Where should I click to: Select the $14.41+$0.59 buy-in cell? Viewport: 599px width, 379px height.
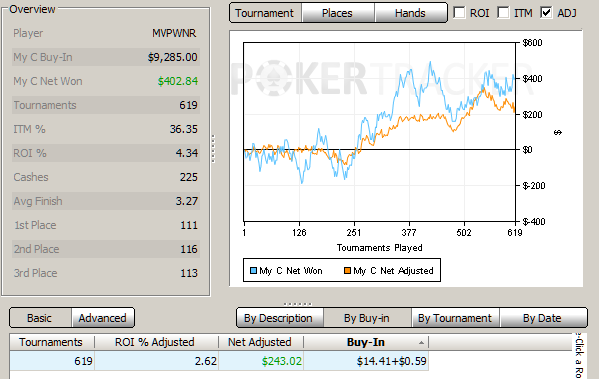click(366, 361)
